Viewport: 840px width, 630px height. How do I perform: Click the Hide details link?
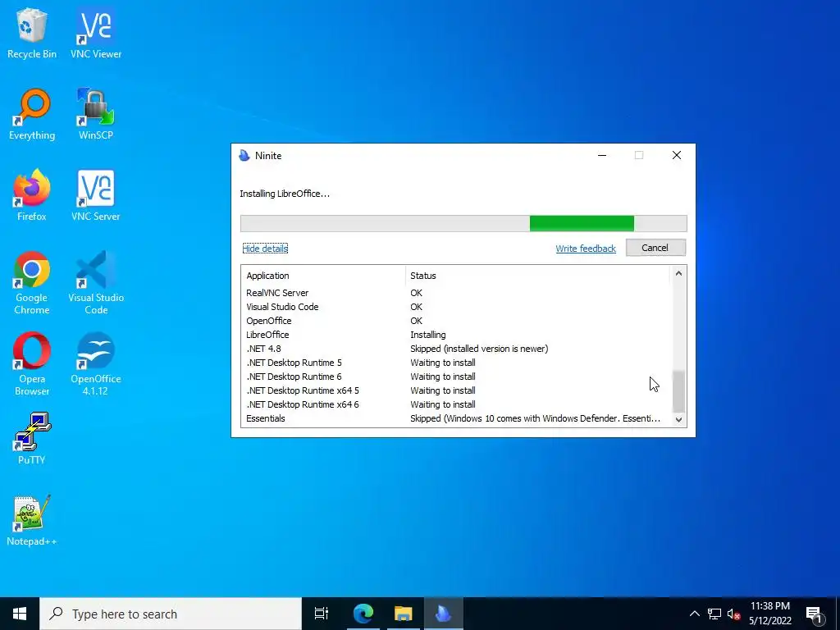coord(265,249)
